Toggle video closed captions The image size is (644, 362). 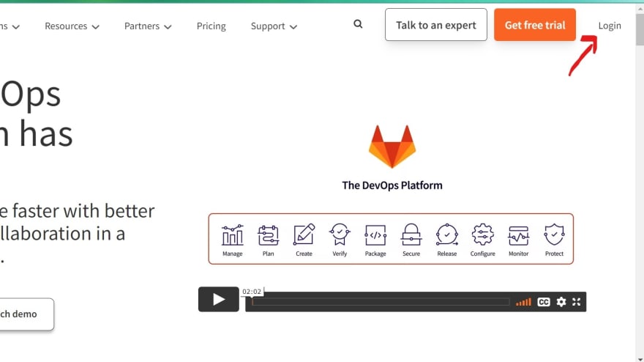tap(543, 302)
